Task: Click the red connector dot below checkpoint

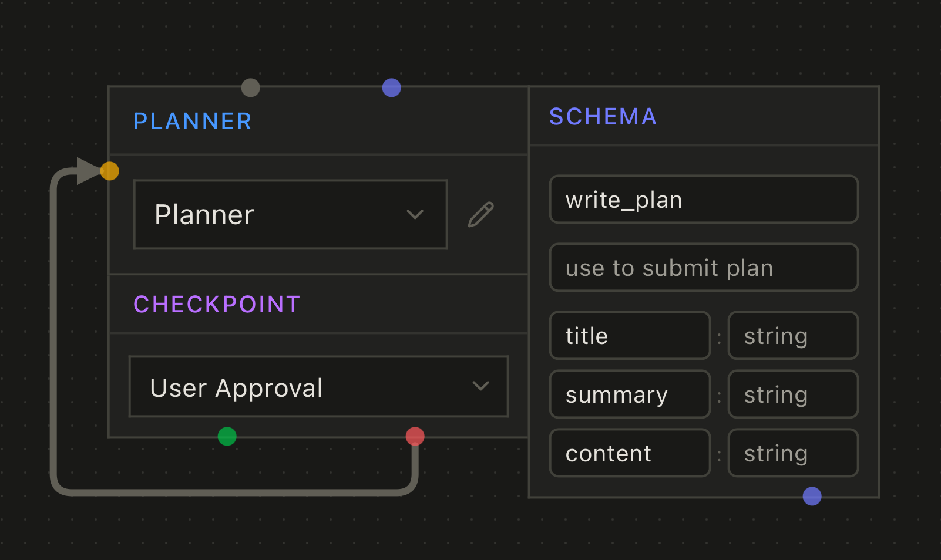Action: 415,436
